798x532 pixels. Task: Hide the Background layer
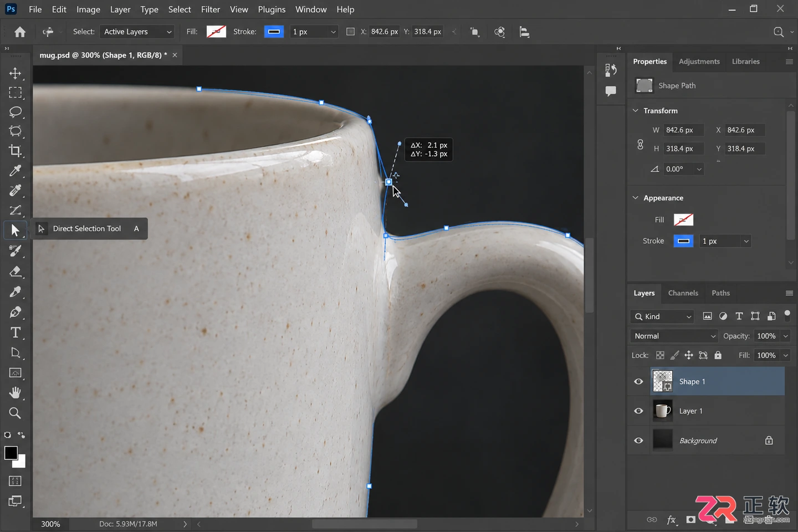(x=638, y=441)
